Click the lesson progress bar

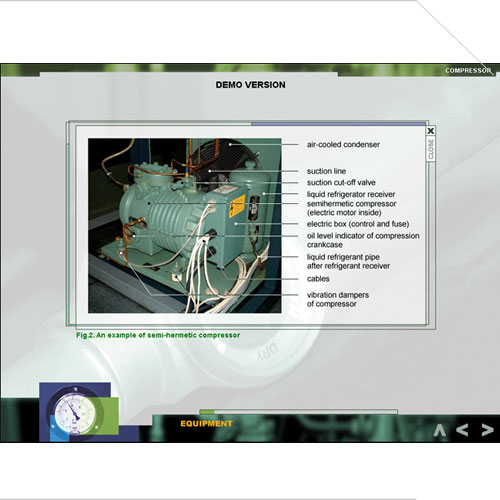click(x=299, y=412)
